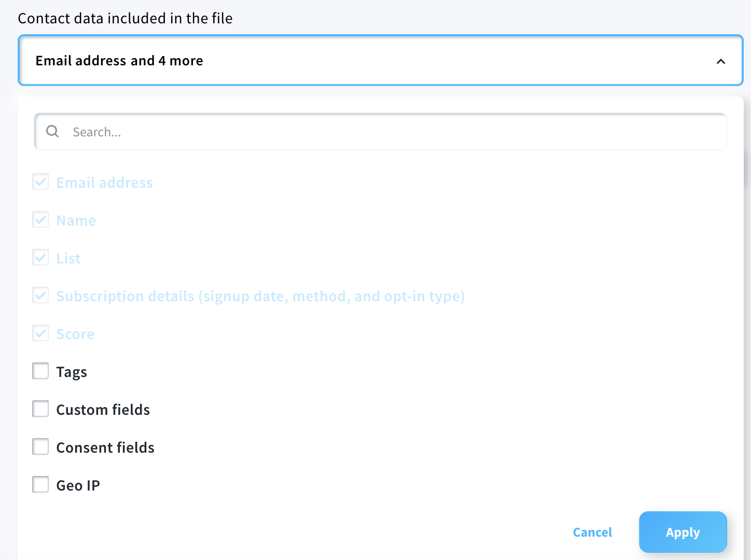Viewport: 751px width, 560px height.
Task: Enable the Custom fields checkbox
Action: (x=40, y=409)
